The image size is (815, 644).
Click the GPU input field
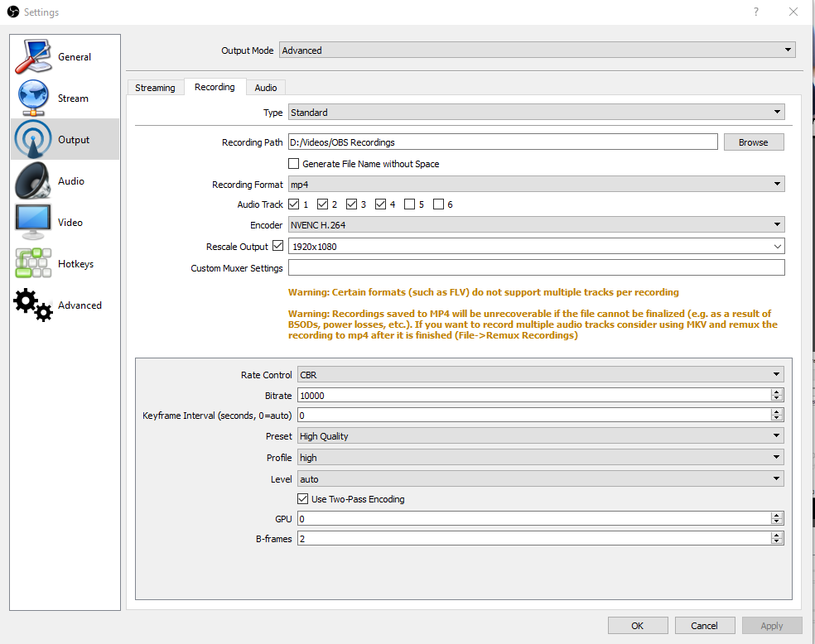[x=534, y=518]
